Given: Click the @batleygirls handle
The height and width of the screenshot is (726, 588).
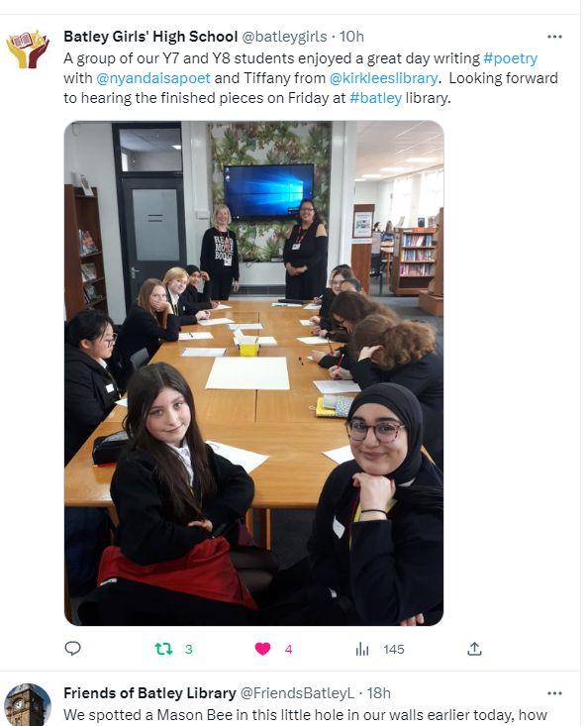Looking at the screenshot, I should click(x=284, y=36).
